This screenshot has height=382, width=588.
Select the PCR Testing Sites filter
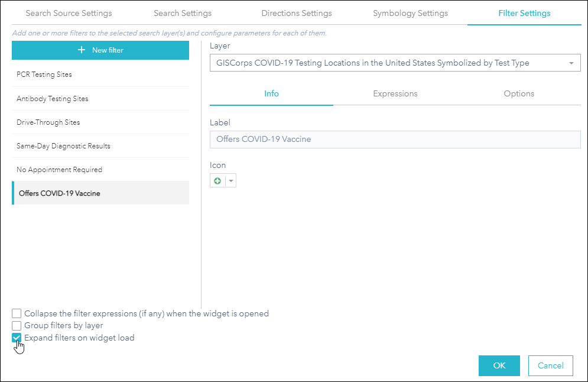point(100,75)
